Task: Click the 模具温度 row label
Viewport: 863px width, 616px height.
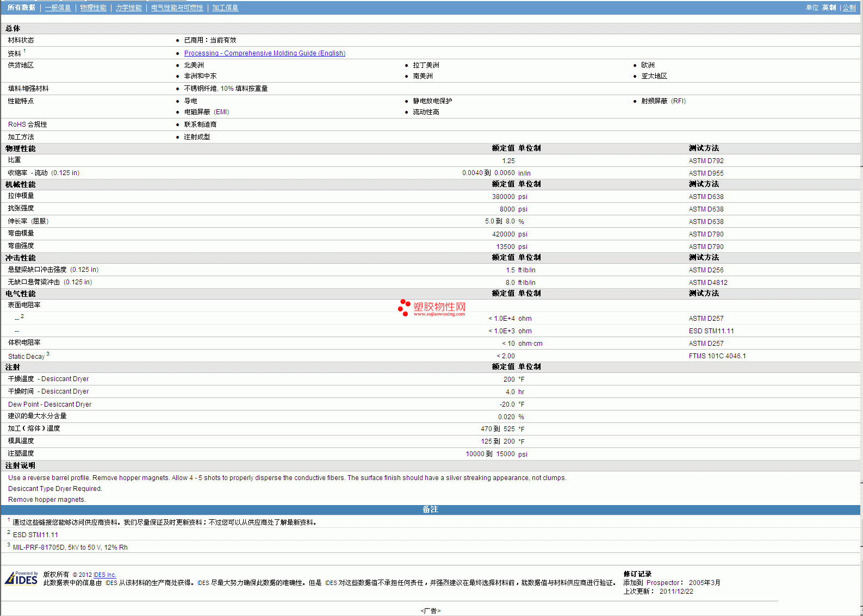Action: click(x=21, y=441)
